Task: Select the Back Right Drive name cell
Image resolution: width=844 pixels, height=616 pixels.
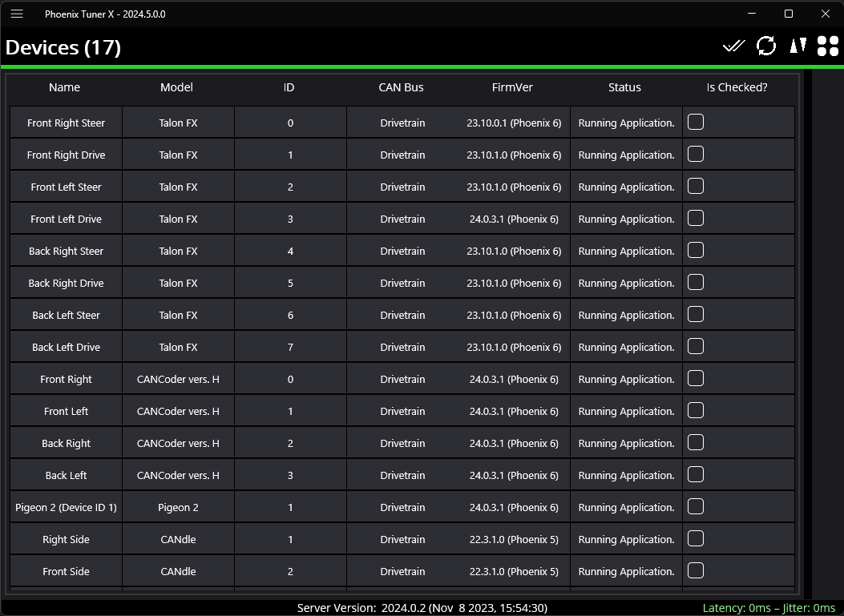Action: click(67, 283)
